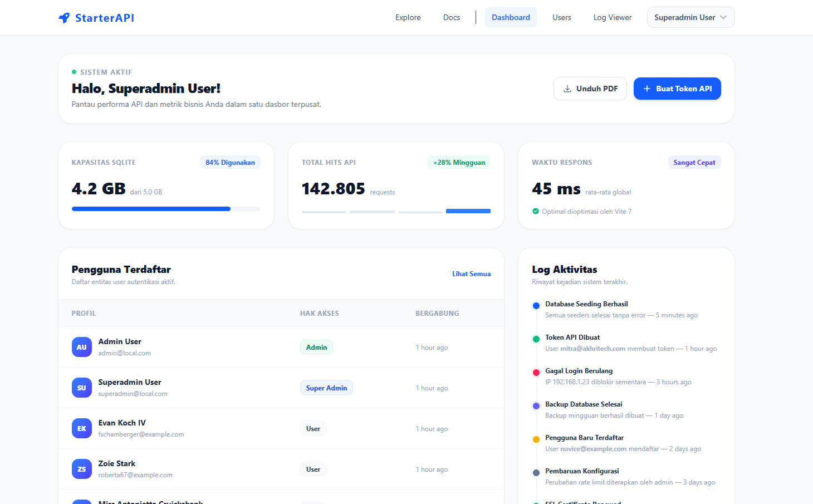Click the Token API Dibuat log title
Image resolution: width=813 pixels, height=504 pixels.
[x=572, y=337]
